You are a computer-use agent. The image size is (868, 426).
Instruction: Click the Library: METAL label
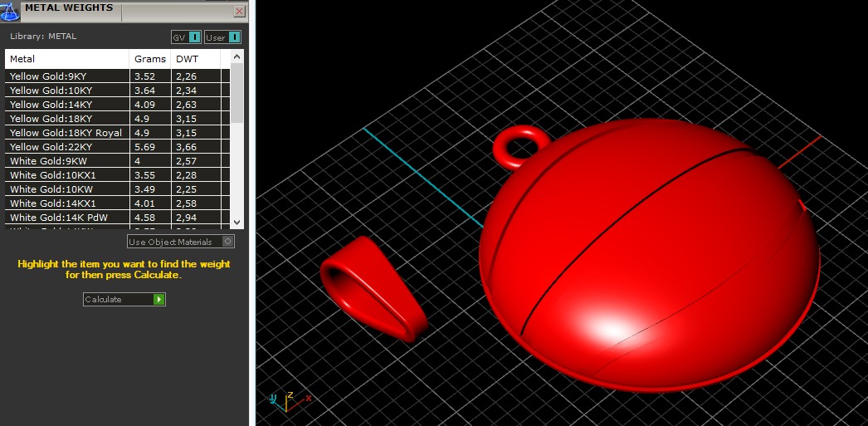click(43, 37)
